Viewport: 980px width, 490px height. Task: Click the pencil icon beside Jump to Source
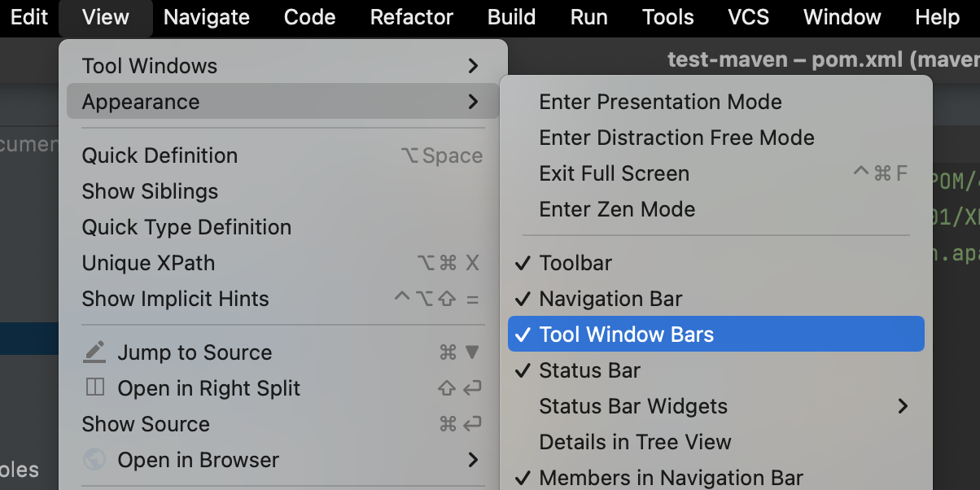coord(95,352)
